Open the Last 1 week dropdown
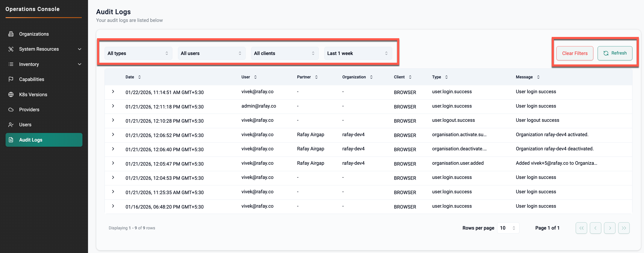 pyautogui.click(x=358, y=53)
